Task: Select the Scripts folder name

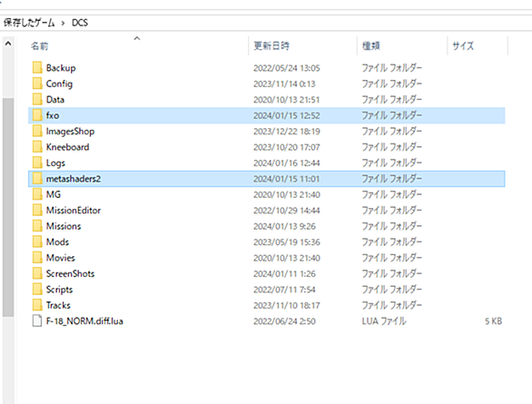Action: click(x=59, y=290)
